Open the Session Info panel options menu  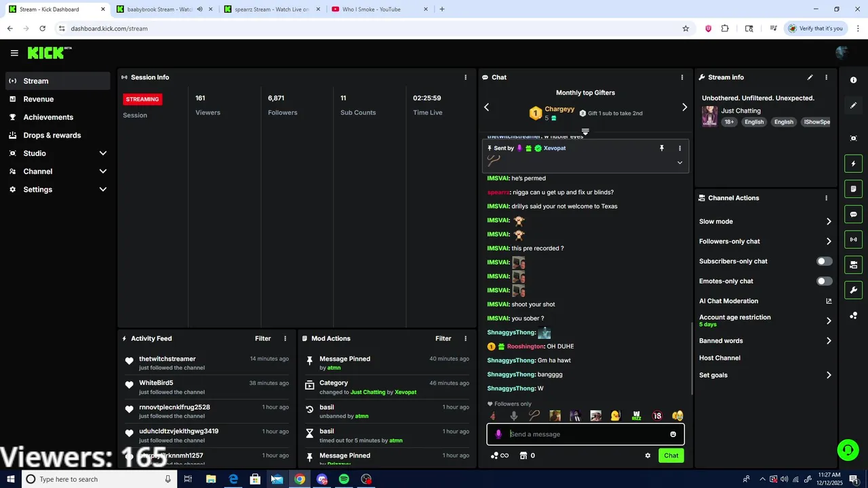point(465,77)
